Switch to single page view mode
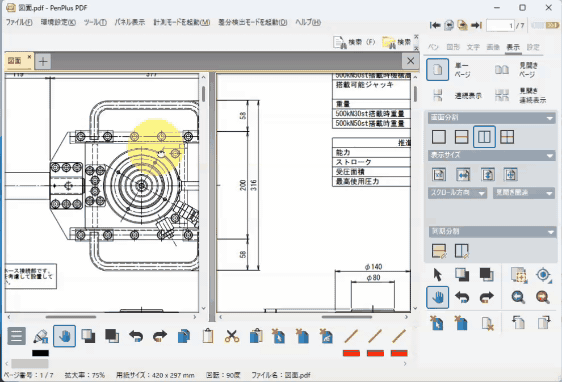Viewport: 562px width, 382px height. [438, 70]
